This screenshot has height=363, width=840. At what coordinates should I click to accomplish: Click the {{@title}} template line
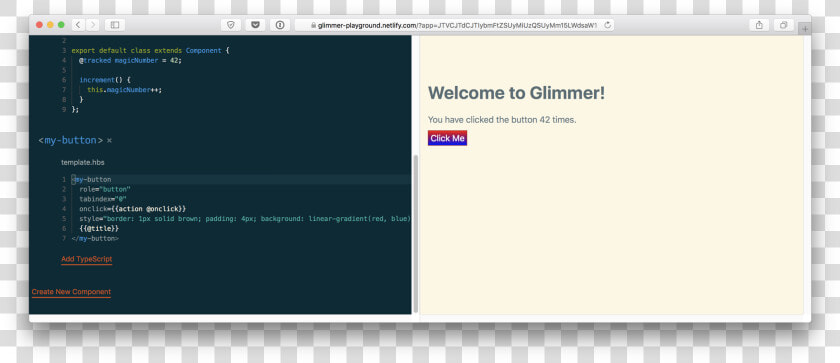click(99, 229)
